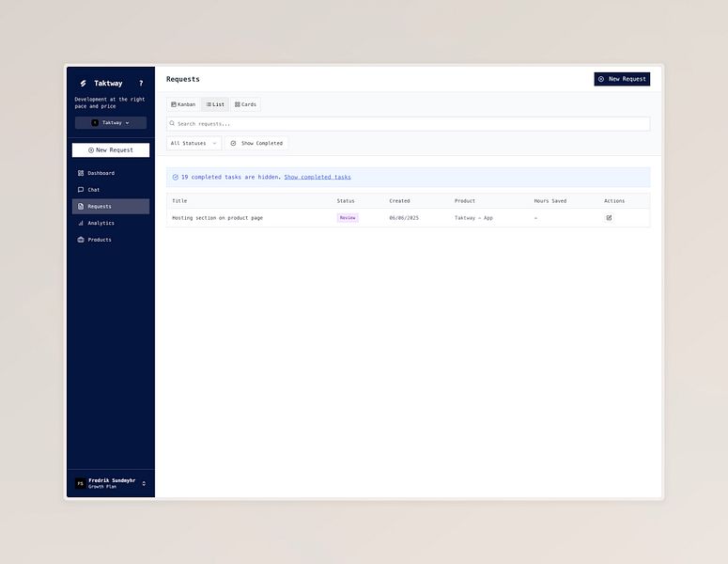This screenshot has height=564, width=728.
Task: Switch to Cards view
Action: pos(245,104)
